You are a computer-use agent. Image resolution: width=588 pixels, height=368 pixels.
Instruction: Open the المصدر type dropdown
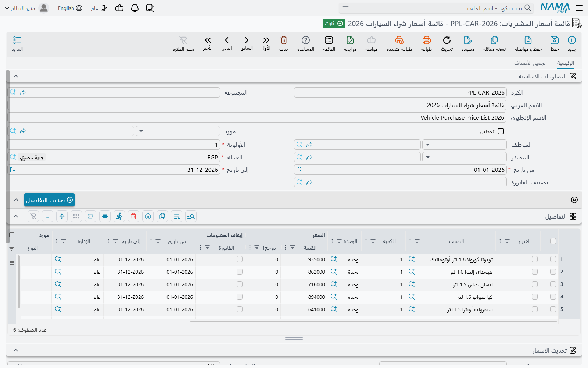(465, 157)
